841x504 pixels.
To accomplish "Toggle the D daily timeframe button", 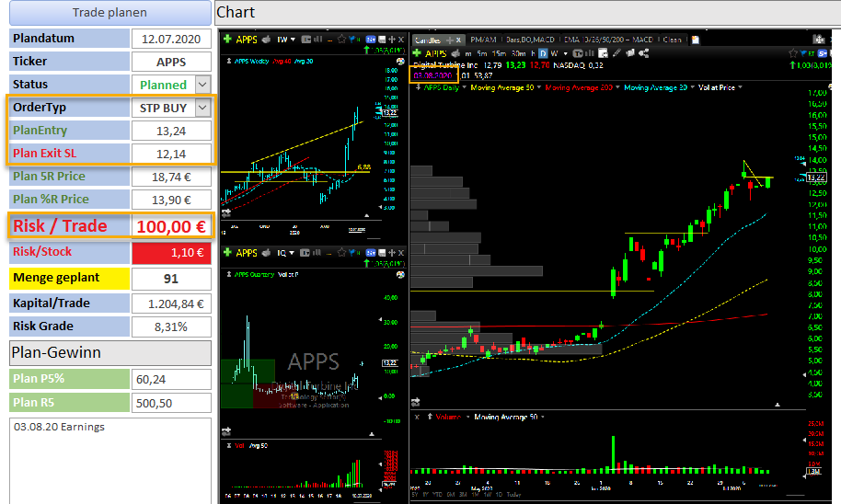I will [543, 53].
